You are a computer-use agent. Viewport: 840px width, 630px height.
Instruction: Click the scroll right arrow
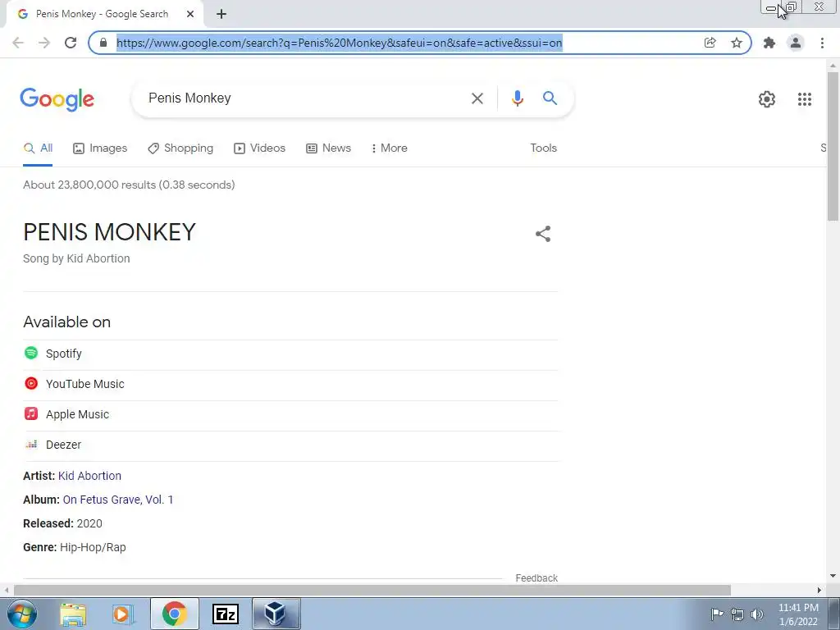pyautogui.click(x=819, y=590)
